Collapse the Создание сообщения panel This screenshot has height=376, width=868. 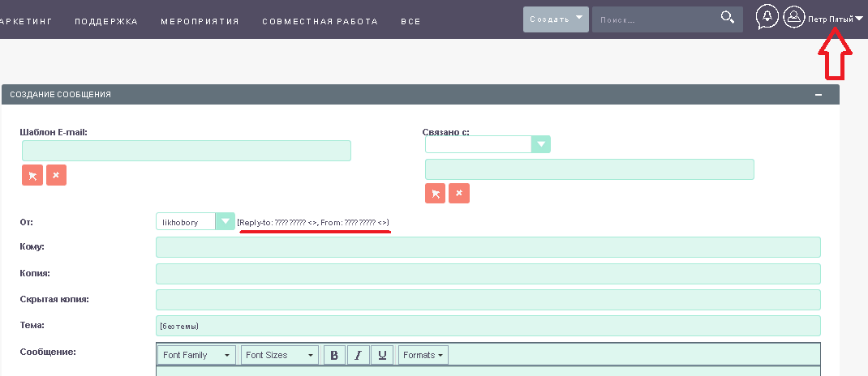(819, 95)
